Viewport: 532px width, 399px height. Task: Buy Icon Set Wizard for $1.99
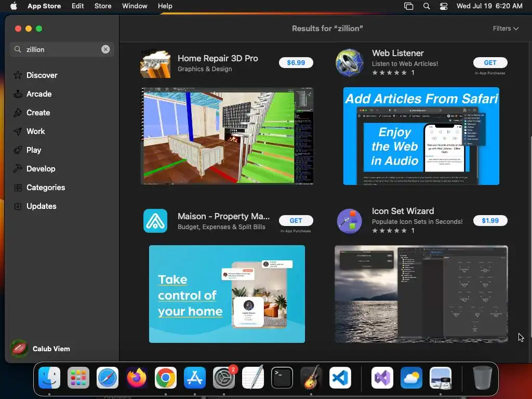490,220
